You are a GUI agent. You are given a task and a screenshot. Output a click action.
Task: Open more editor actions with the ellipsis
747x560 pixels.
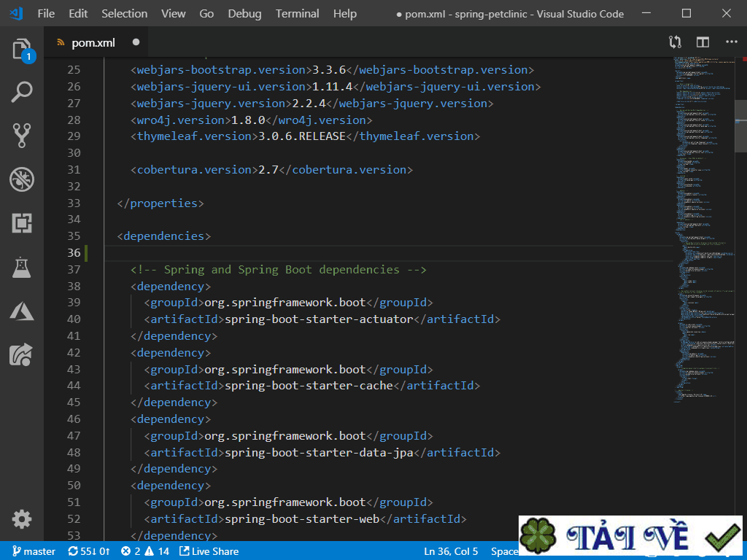(731, 42)
